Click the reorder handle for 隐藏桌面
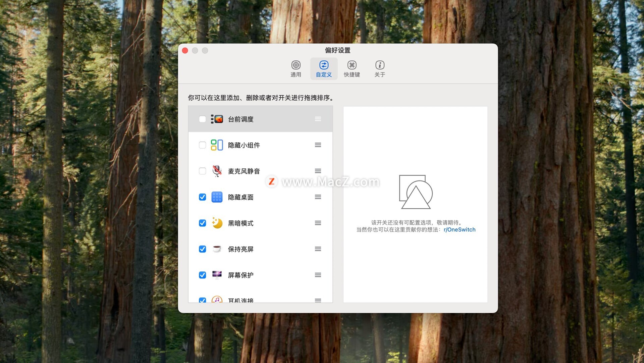Screen dimensions: 644x363 318,197
